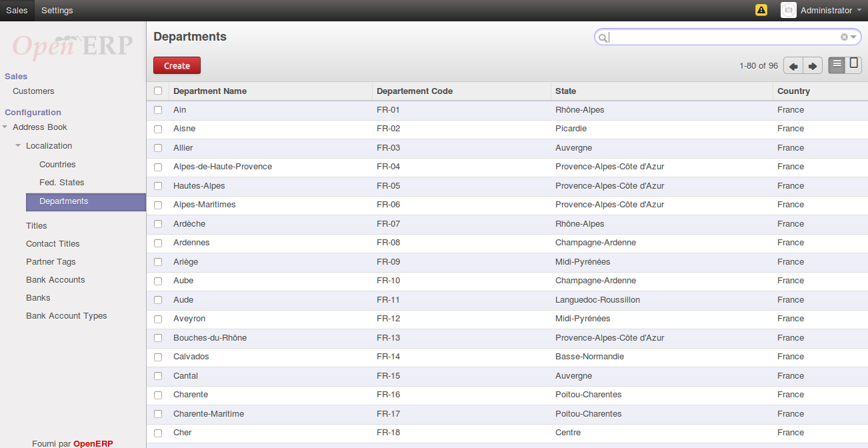Go to the next page of records

[813, 66]
